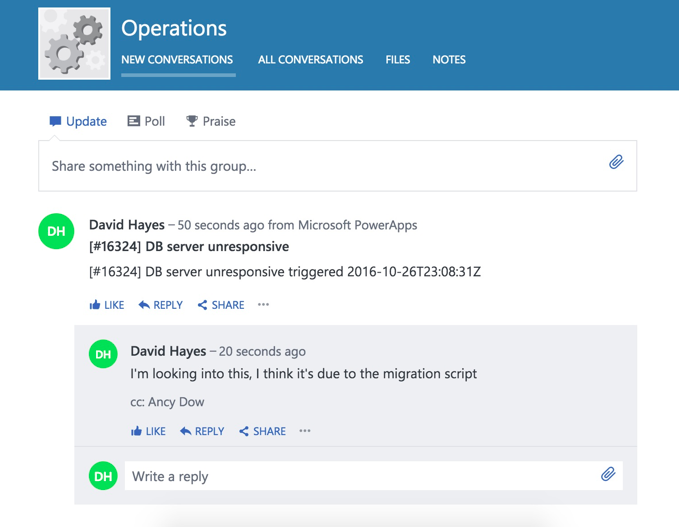Click the Operations group gears icon
The image size is (679, 527).
click(74, 44)
